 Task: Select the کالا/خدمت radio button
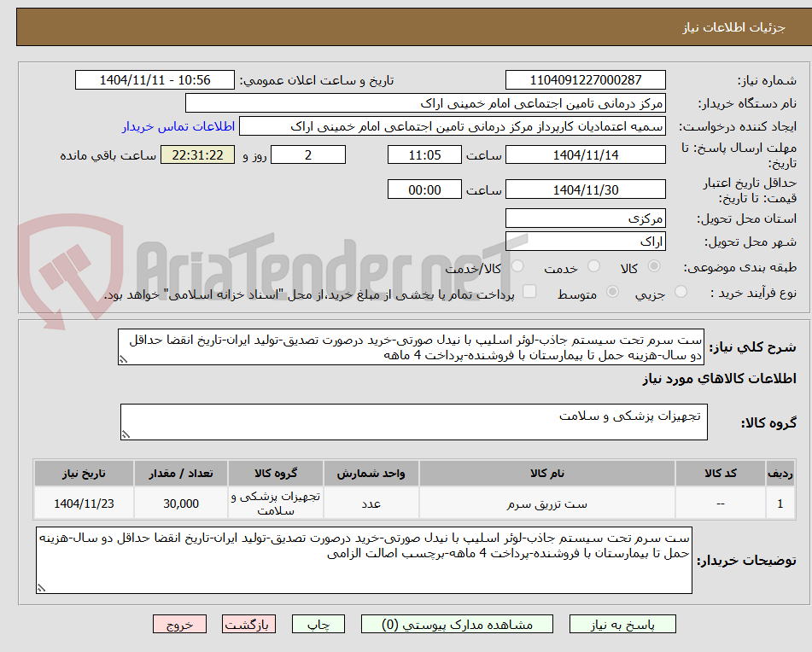(517, 266)
